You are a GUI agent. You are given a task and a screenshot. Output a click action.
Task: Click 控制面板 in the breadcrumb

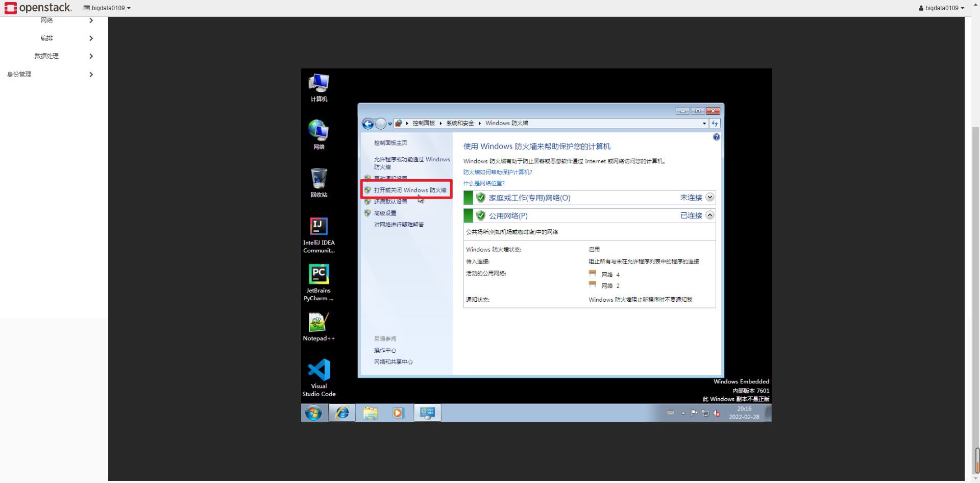tap(424, 123)
